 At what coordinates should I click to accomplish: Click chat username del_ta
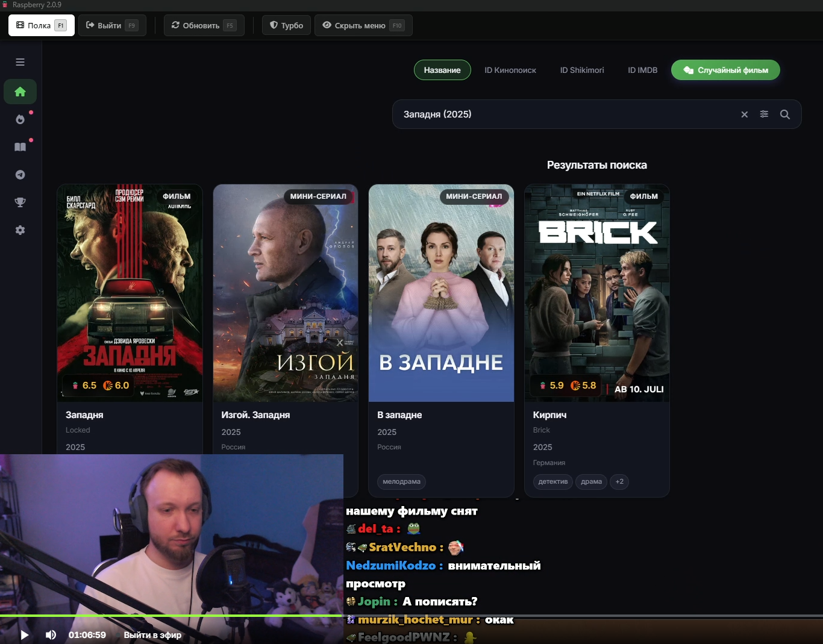(x=375, y=528)
